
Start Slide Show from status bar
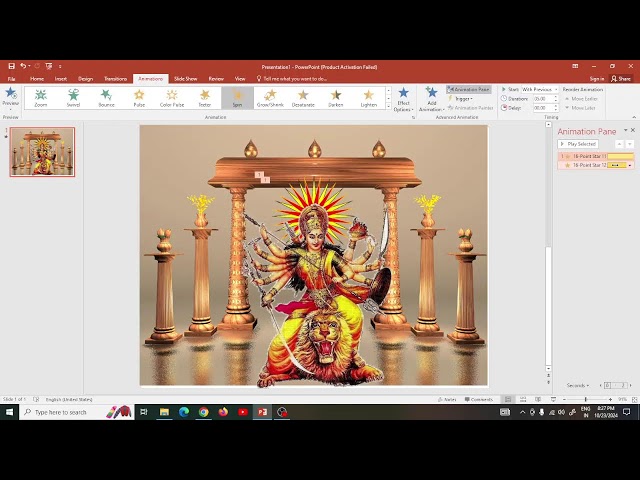pyautogui.click(x=553, y=399)
